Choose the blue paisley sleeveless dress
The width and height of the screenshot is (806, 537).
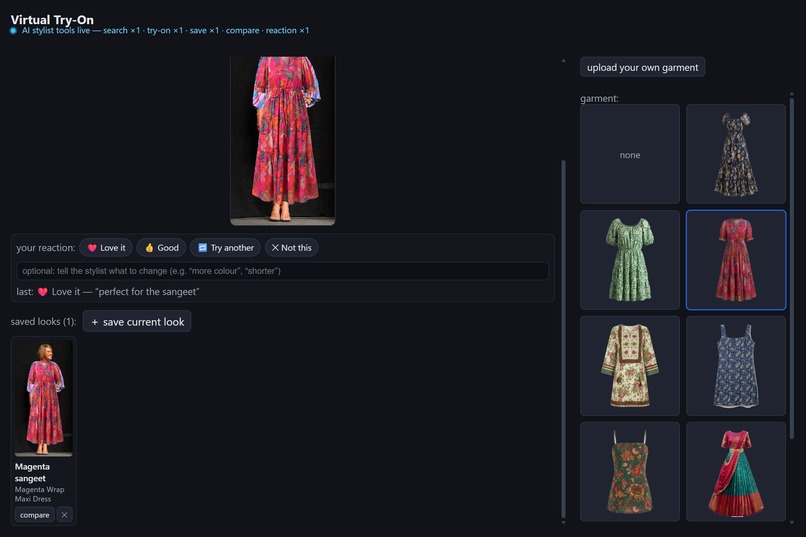click(x=736, y=366)
